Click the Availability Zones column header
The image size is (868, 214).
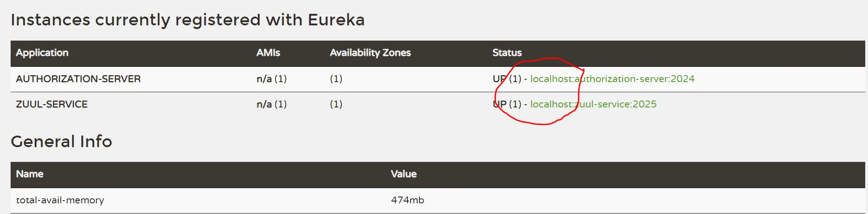click(370, 53)
